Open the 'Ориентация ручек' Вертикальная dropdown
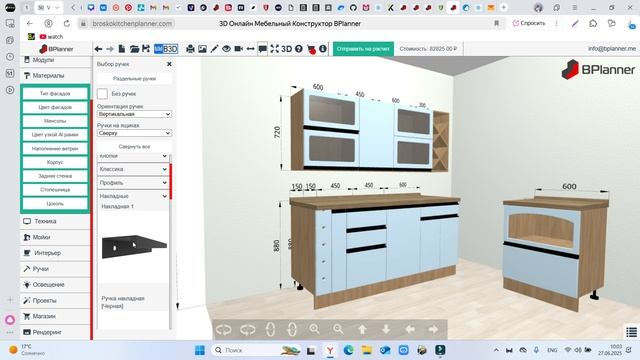This screenshot has width=640, height=360. click(134, 114)
